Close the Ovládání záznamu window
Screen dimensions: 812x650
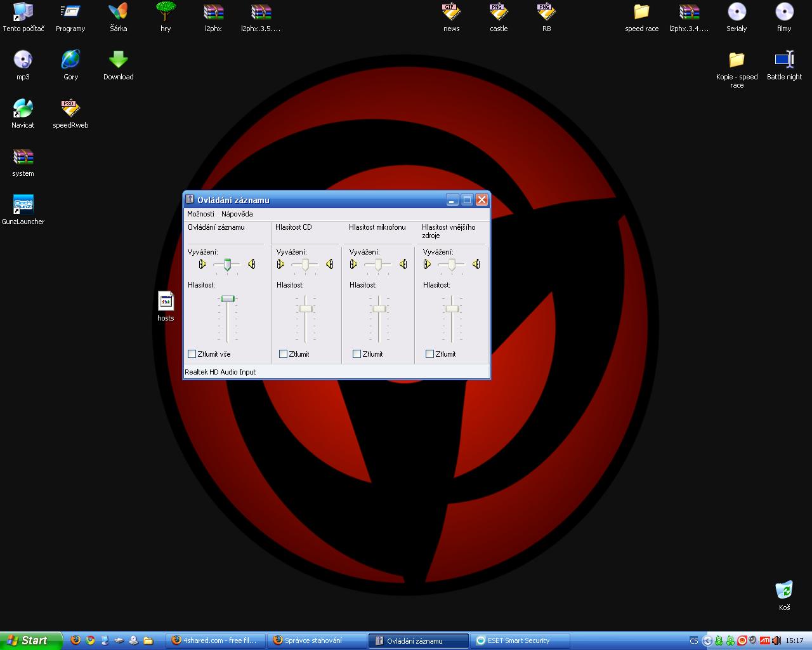tap(481, 200)
